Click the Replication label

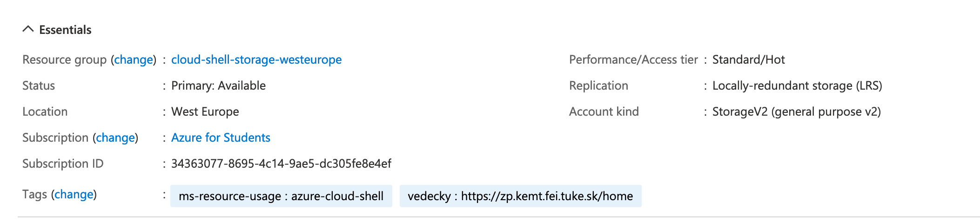click(x=598, y=86)
